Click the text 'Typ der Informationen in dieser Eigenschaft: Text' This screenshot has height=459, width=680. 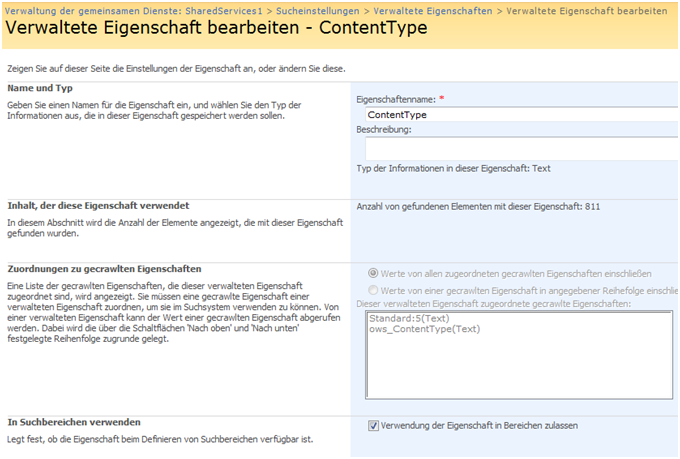[453, 168]
